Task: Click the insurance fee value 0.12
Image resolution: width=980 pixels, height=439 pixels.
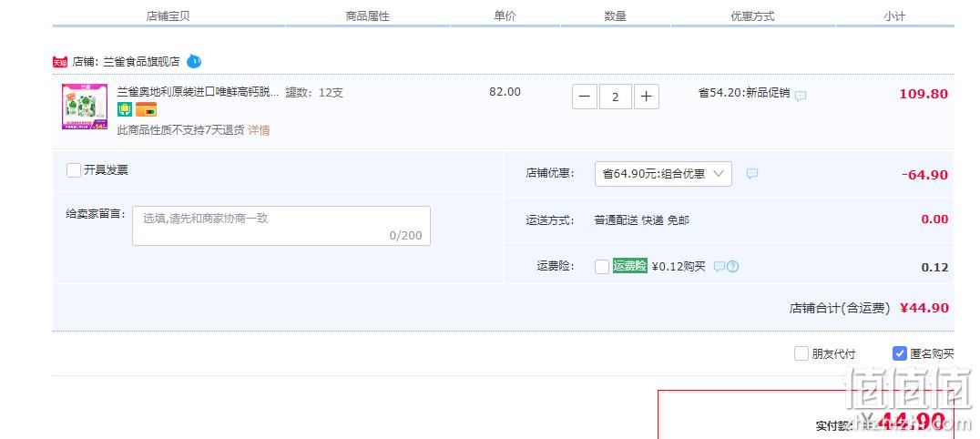Action: [x=935, y=268]
